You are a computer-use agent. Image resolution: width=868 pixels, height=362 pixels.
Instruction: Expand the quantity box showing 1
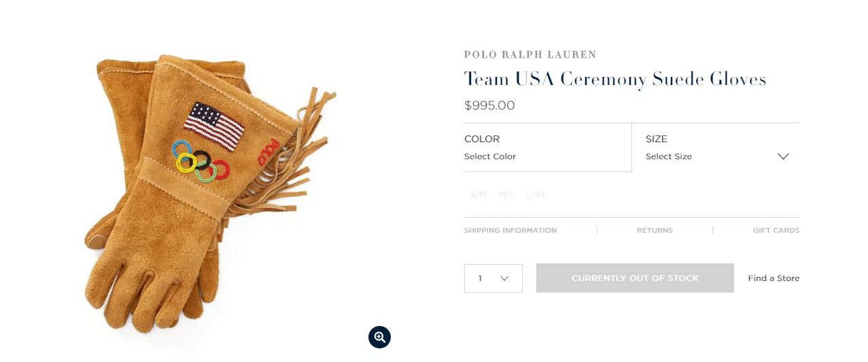pos(493,278)
